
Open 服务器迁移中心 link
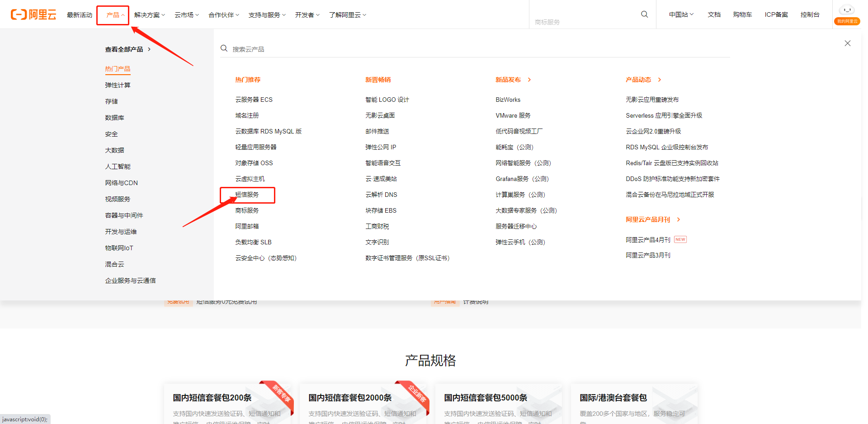[x=516, y=226]
